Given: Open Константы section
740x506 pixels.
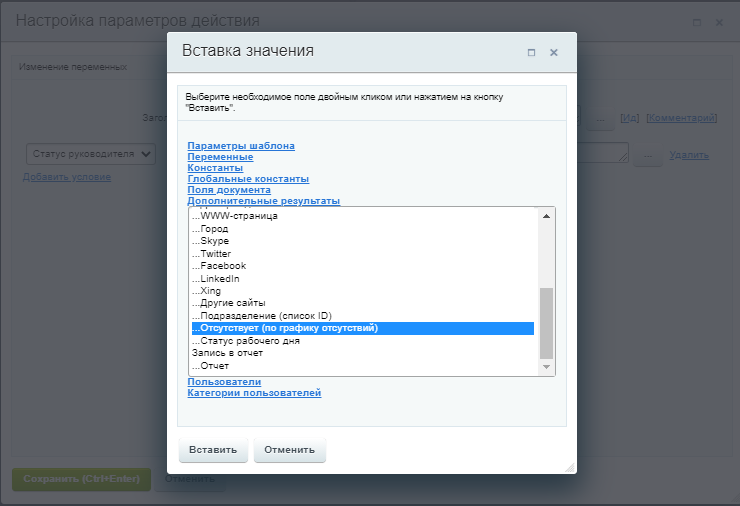Looking at the screenshot, I should coord(215,168).
